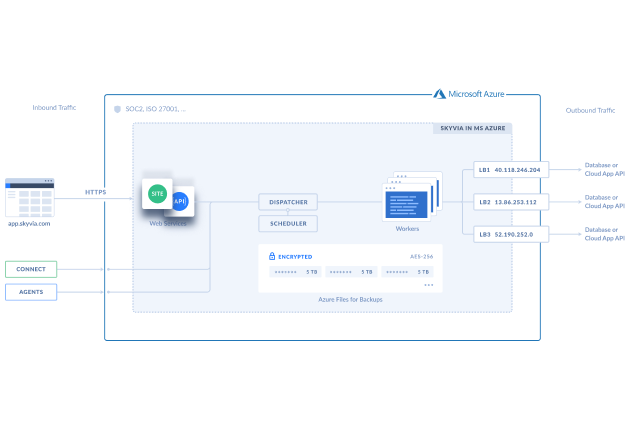Viewport: 640px width, 427px height.
Task: Click the first 5 TB backup file chip
Action: [x=296, y=272]
